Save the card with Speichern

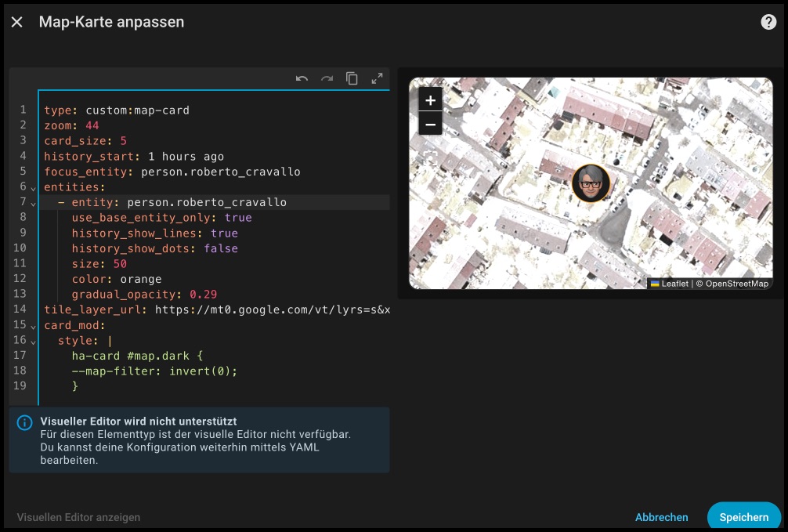(x=744, y=517)
